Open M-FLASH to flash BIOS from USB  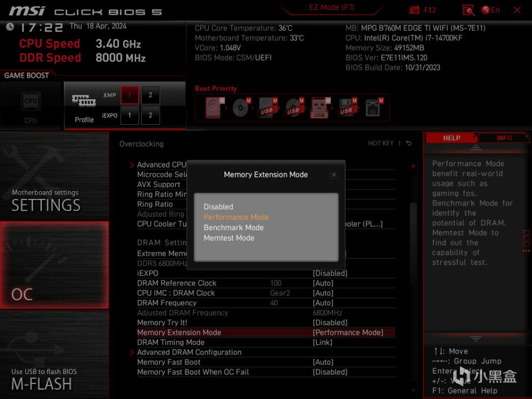click(54, 354)
